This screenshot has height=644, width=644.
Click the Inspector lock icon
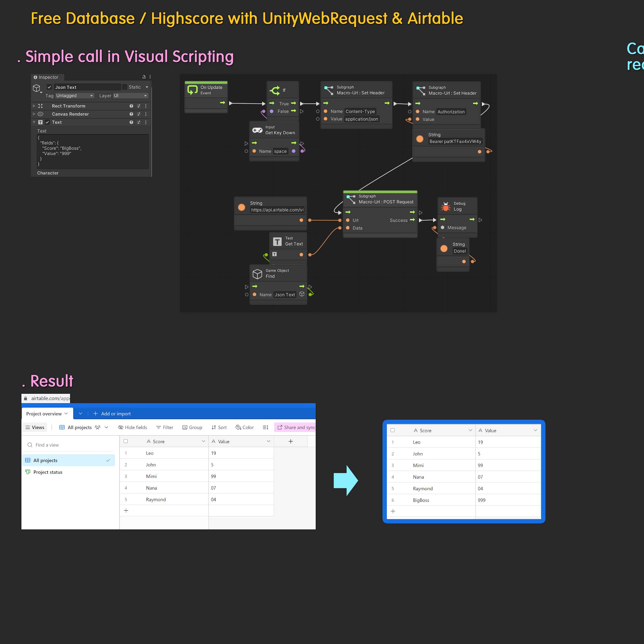click(144, 77)
